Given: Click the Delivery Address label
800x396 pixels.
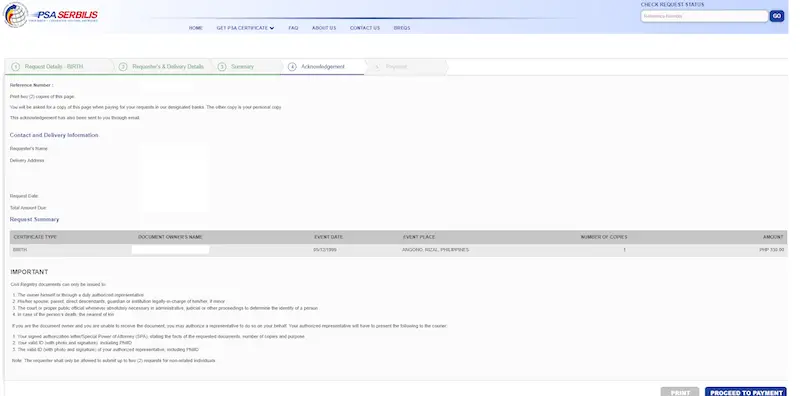Looking at the screenshot, I should [x=27, y=160].
